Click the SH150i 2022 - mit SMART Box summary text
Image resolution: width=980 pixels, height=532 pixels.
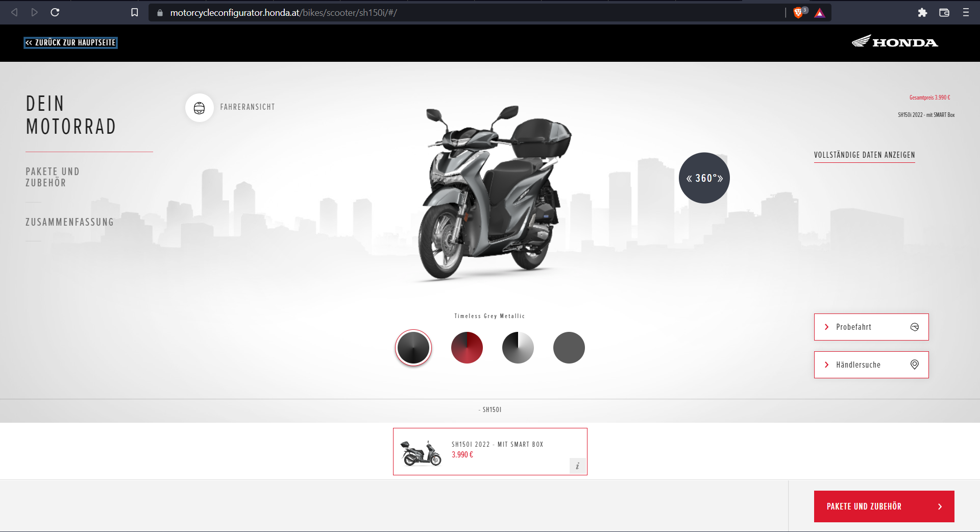(926, 115)
